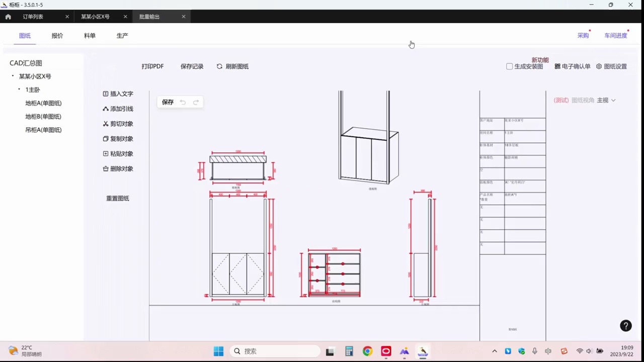Enable the 生成安装图 checkbox
The image size is (644, 362).
coord(509,66)
